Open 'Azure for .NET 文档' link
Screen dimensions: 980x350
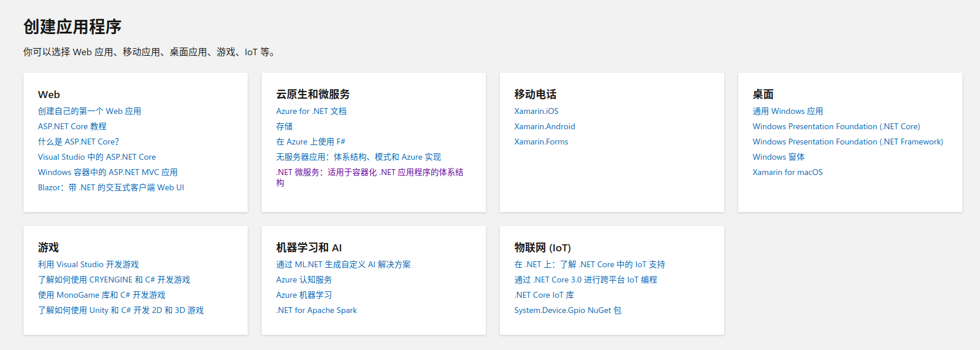pyautogui.click(x=312, y=111)
